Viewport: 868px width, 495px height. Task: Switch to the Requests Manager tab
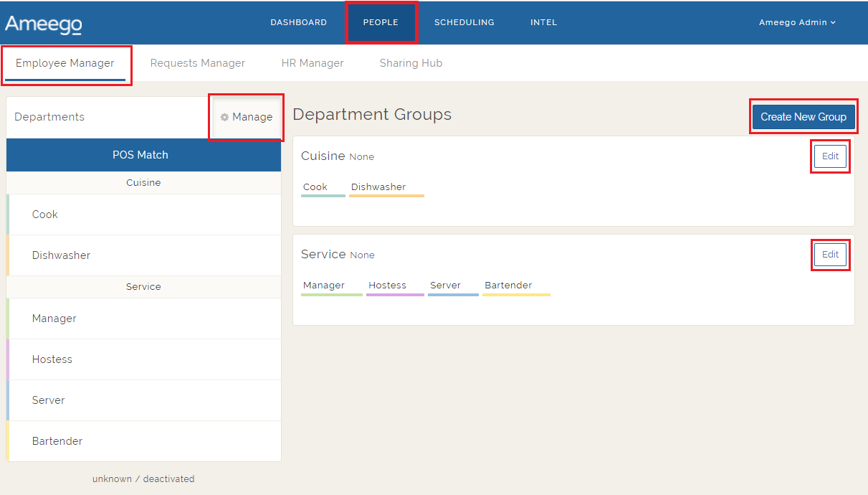[x=197, y=63]
